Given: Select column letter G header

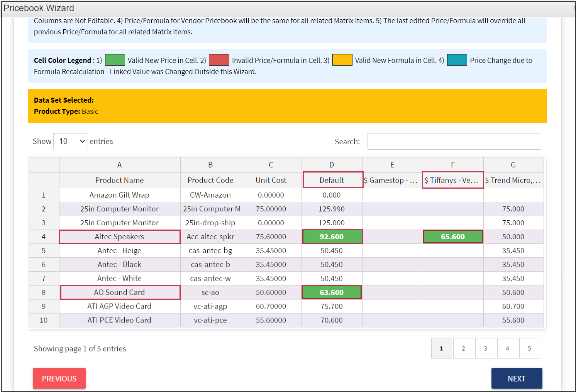Looking at the screenshot, I should coord(513,165).
